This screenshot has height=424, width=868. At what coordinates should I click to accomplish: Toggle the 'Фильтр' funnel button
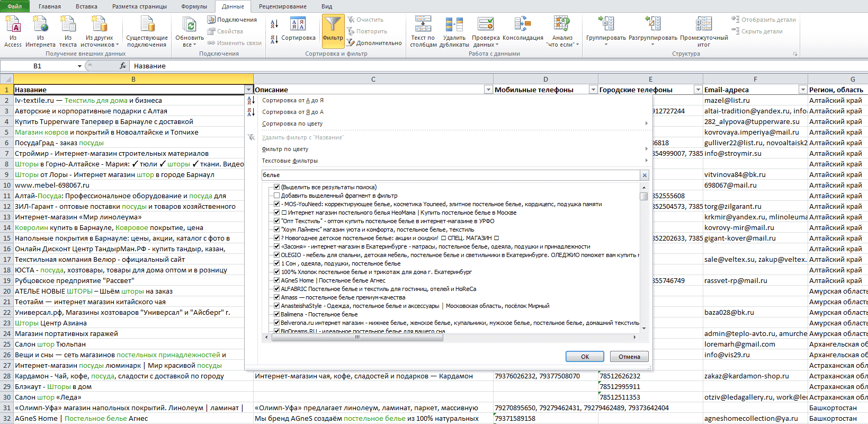click(333, 31)
